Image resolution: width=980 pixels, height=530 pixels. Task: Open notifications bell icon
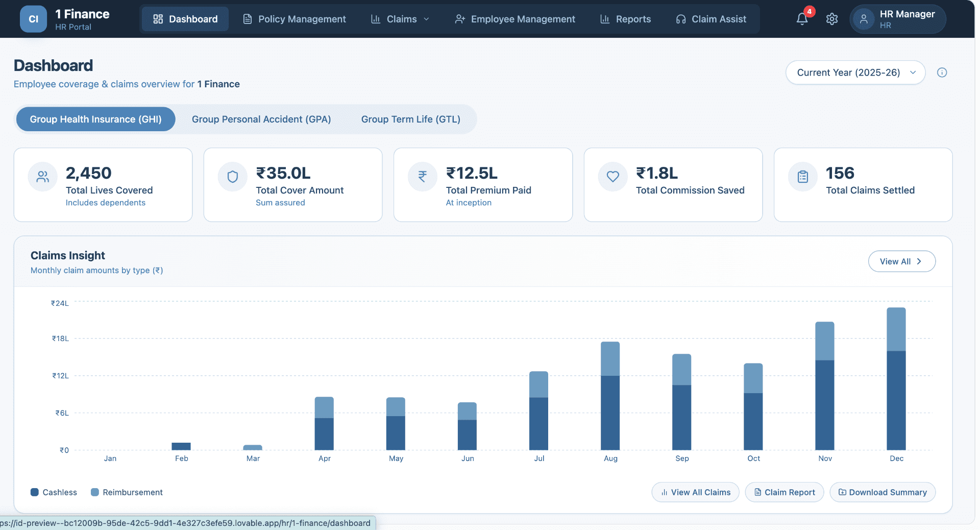pyautogui.click(x=802, y=19)
